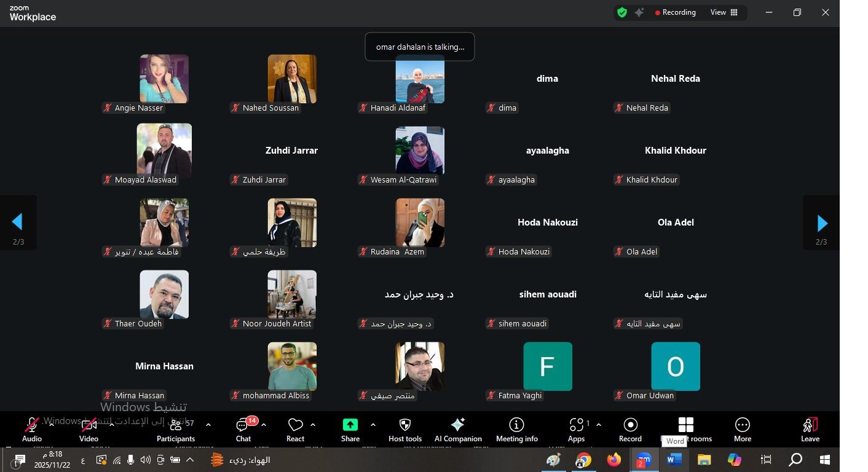Start camera with Video button
The width and height of the screenshot is (868, 472).
pos(89,425)
